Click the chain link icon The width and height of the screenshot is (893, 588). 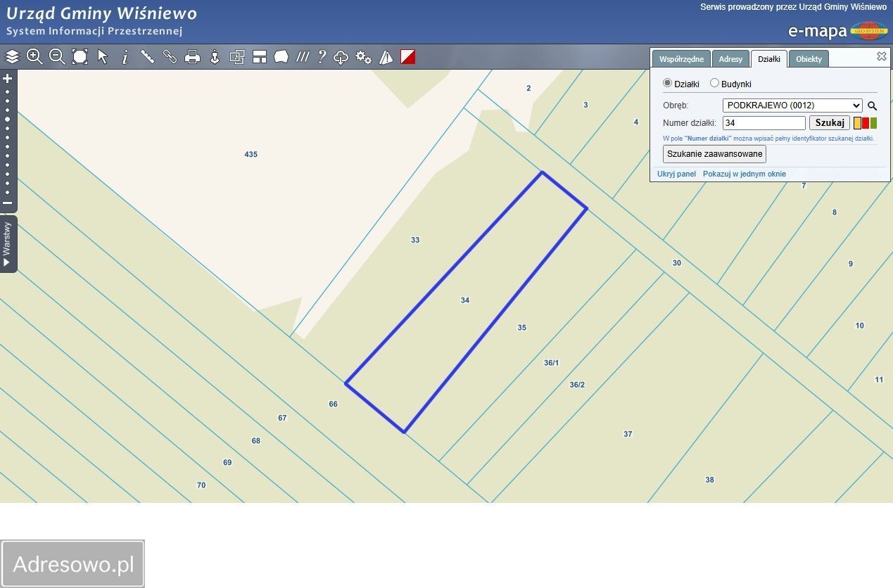[170, 57]
